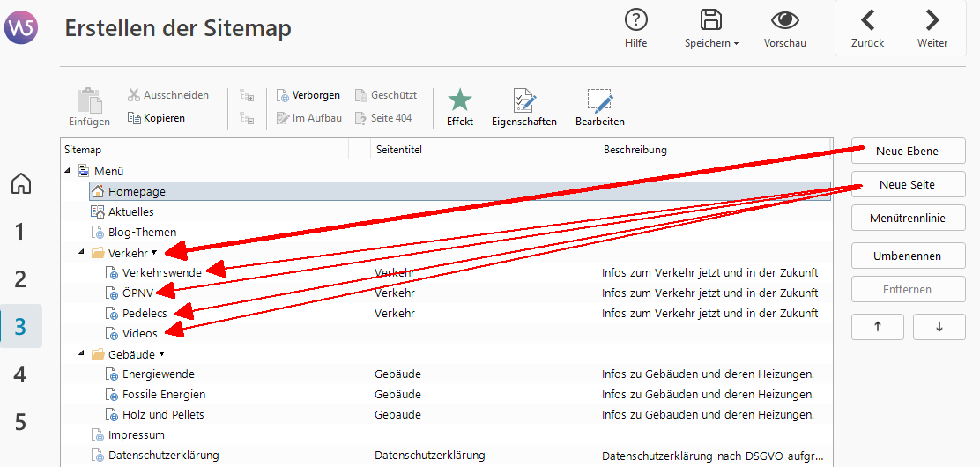Image resolution: width=980 pixels, height=467 pixels.
Task: Switch to step 2 in sidebar
Action: 21,279
